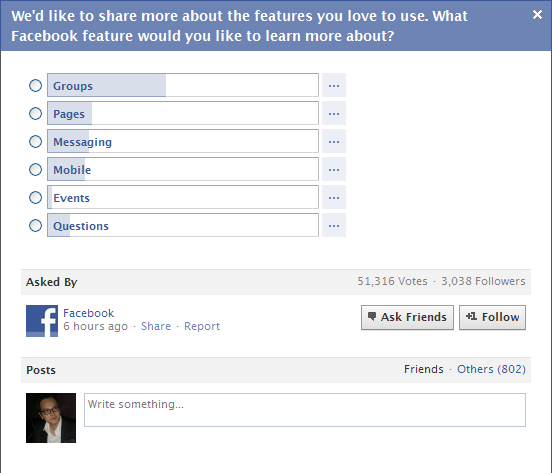Screen dimensions: 552x473
Task: Select the Groups radio button
Action: [35, 86]
